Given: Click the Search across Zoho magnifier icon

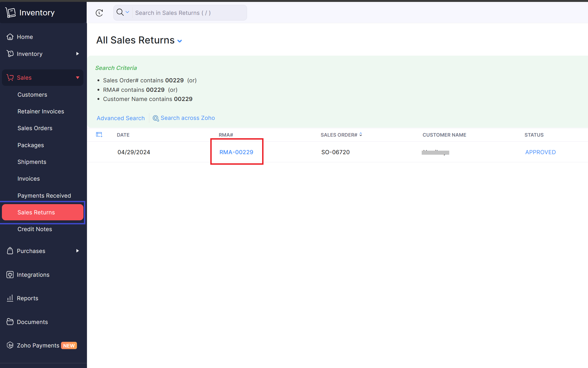Looking at the screenshot, I should tap(156, 118).
